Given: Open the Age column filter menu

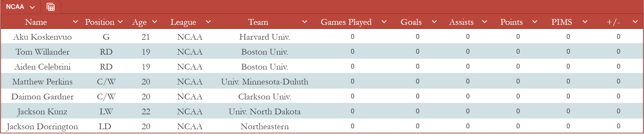Looking at the screenshot, I should [155, 22].
